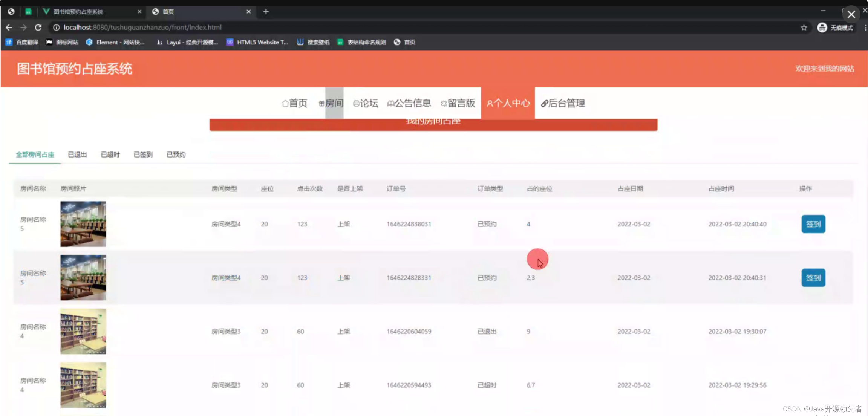Screen dimensions: 868x416
Task: Click first room photo thumbnail
Action: tap(83, 224)
